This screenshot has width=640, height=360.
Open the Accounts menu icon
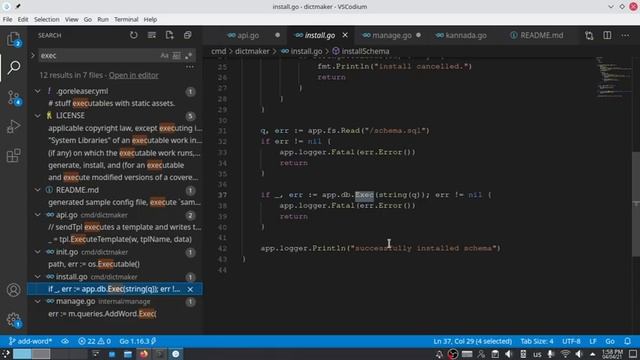[x=13, y=290]
